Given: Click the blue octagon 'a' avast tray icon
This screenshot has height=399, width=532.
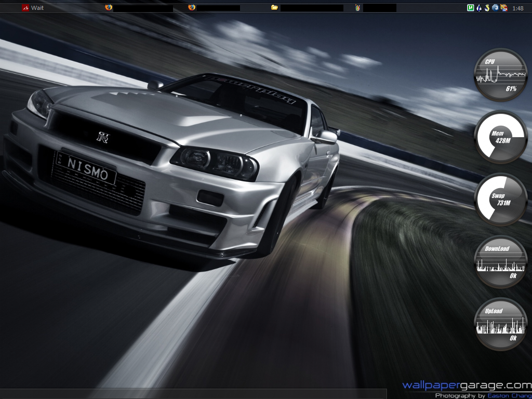Looking at the screenshot, I should coord(495,7).
